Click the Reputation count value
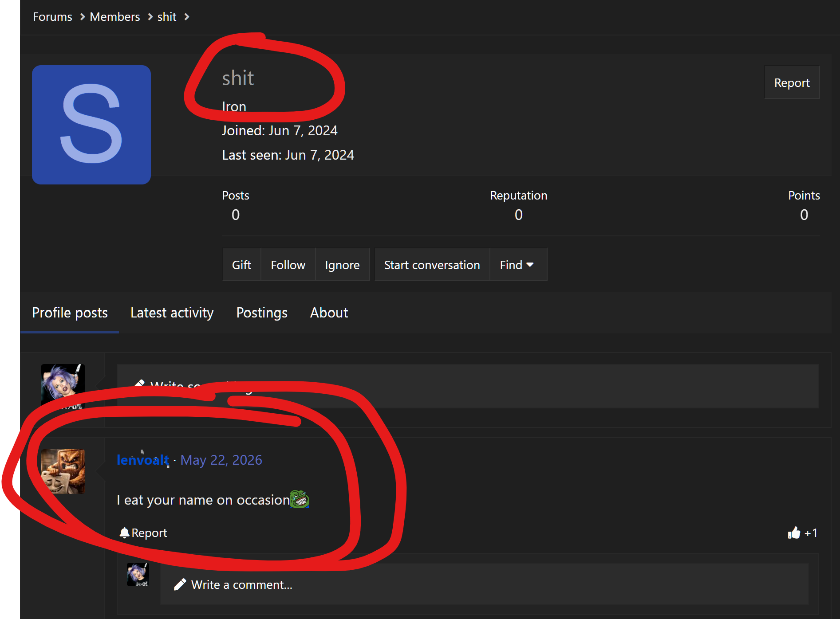Screen dimensions: 840x619 518,215
